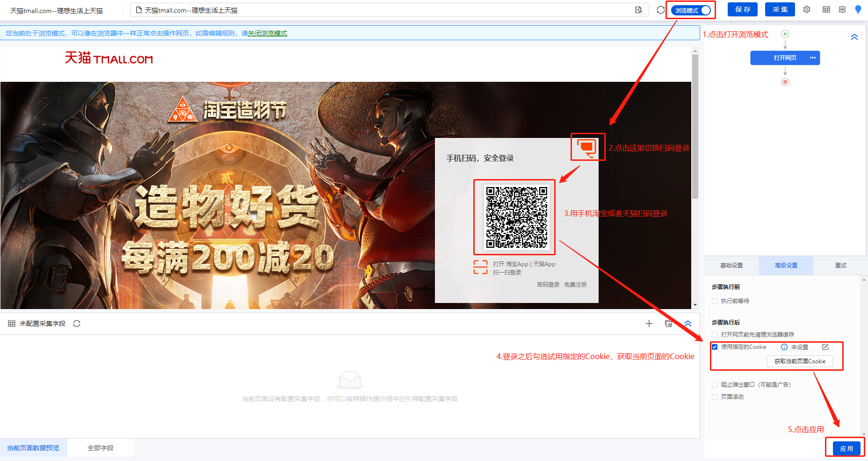Click the 应用 apply button
The height and width of the screenshot is (461, 868).
pyautogui.click(x=846, y=448)
